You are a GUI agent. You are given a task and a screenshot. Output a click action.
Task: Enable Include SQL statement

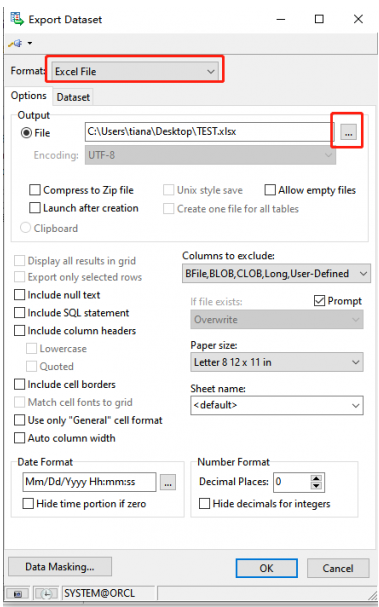pos(19,313)
